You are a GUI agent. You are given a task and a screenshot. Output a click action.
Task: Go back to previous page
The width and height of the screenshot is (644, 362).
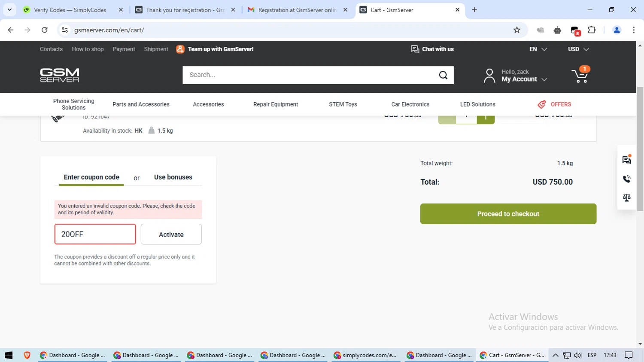tap(11, 30)
